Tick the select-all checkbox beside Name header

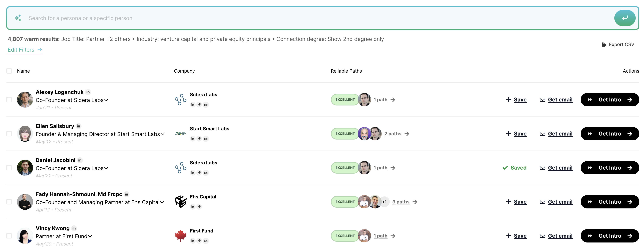coord(9,71)
